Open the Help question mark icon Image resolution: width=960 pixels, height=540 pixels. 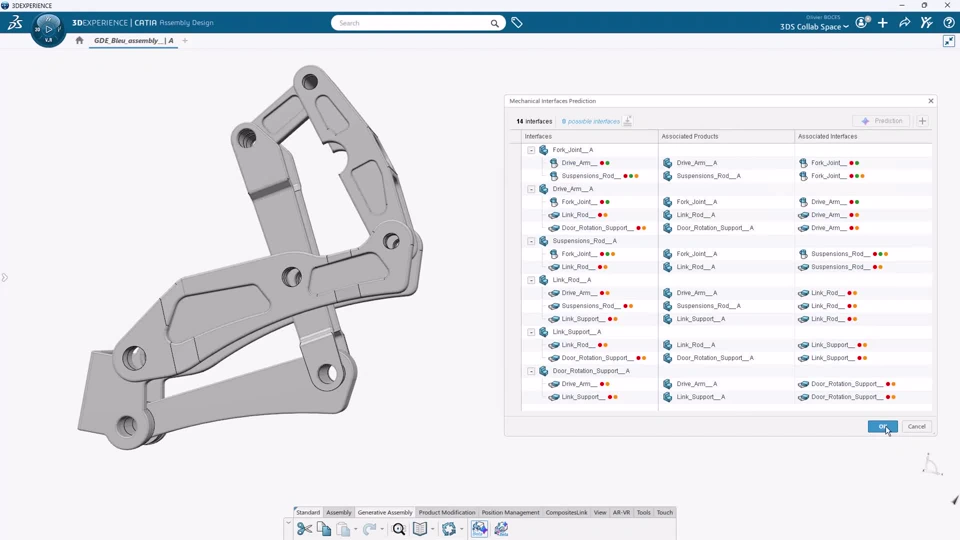click(x=948, y=23)
